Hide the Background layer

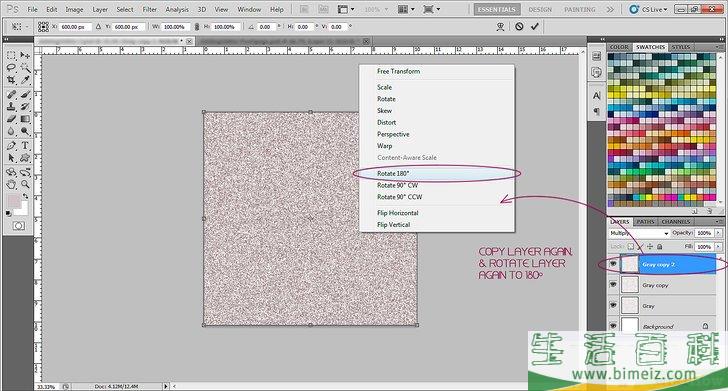pyautogui.click(x=613, y=326)
